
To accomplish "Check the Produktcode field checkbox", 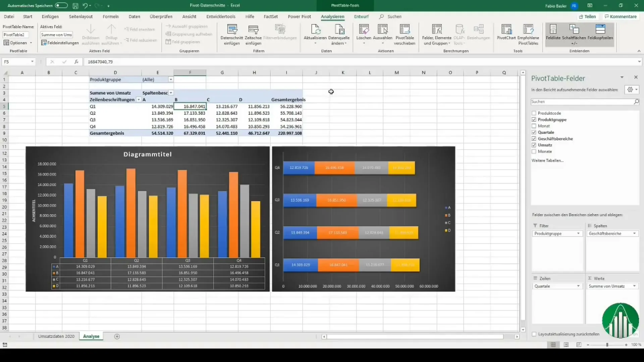I will pos(534,113).
